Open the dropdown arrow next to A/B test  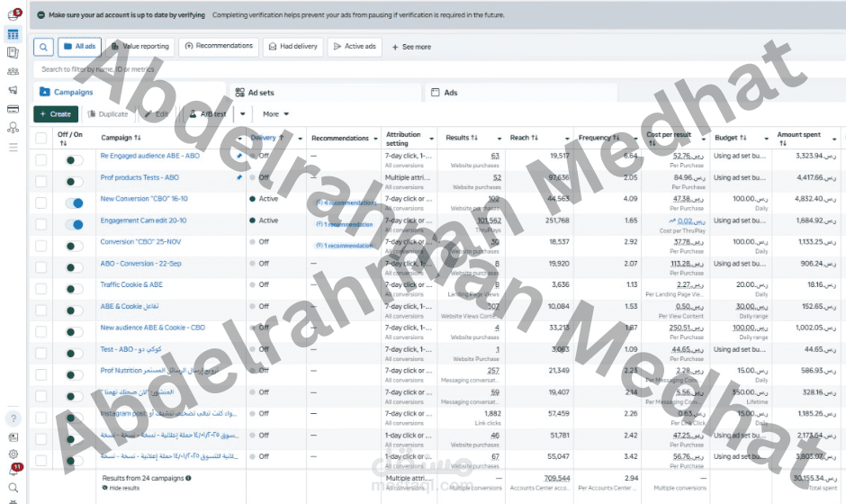[x=243, y=114]
